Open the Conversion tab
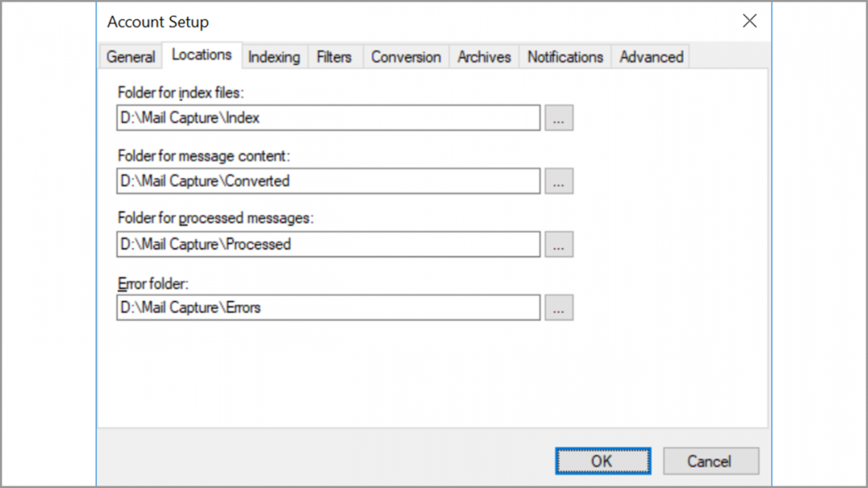 [x=406, y=57]
